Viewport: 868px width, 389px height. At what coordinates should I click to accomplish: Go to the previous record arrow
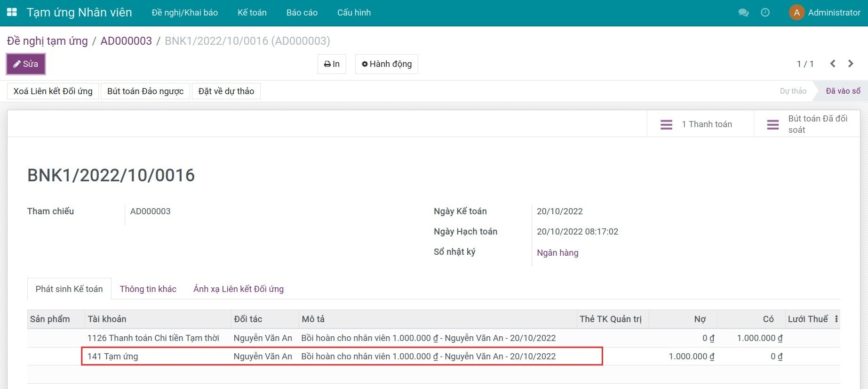coord(833,64)
